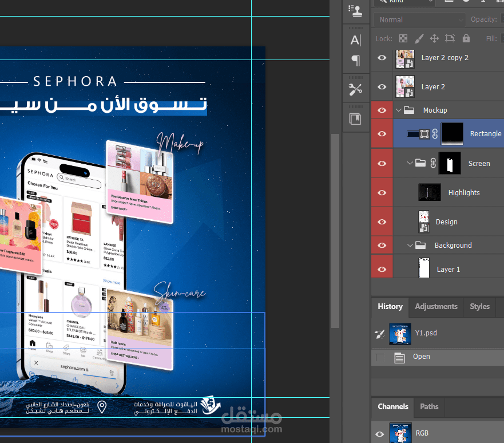Select the "Open" history state label
Viewport: 504px width, 443px height.
point(422,357)
